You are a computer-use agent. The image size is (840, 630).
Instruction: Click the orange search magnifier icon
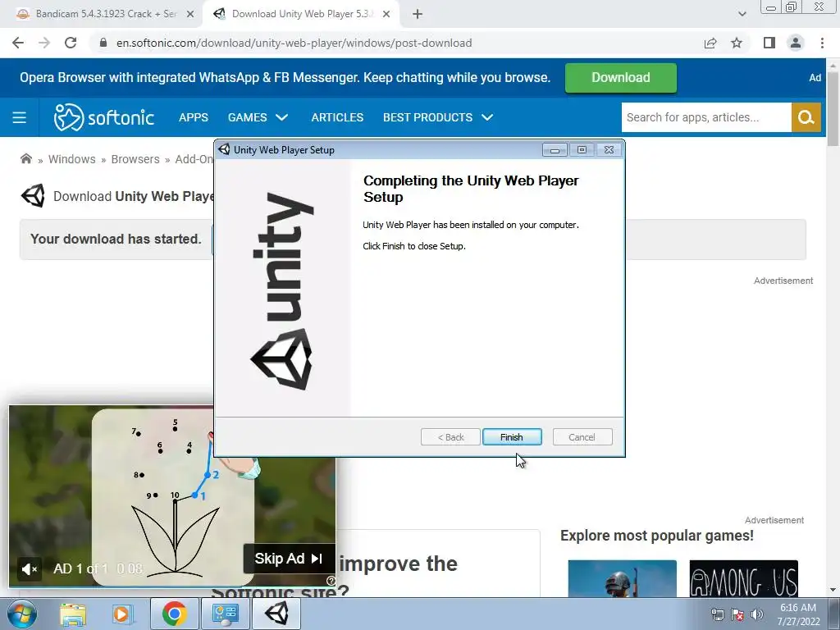click(806, 117)
